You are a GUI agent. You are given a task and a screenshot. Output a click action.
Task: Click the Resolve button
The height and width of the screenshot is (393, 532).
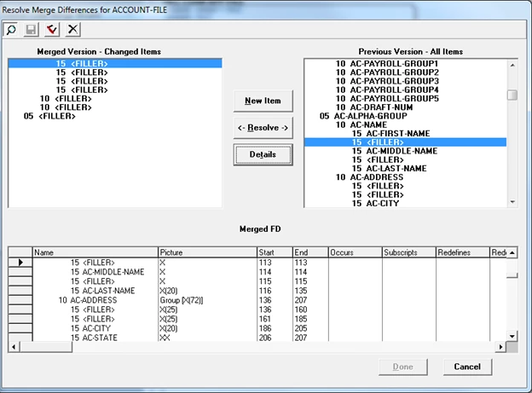coord(263,128)
